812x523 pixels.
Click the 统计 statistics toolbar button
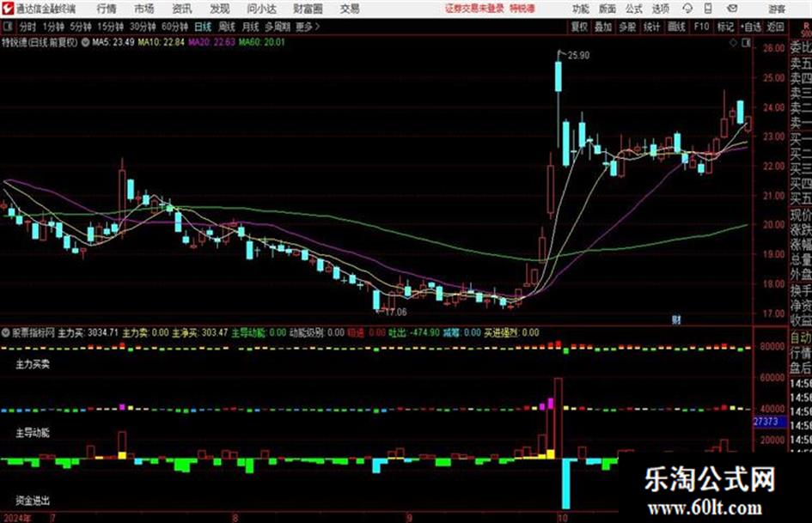651,27
